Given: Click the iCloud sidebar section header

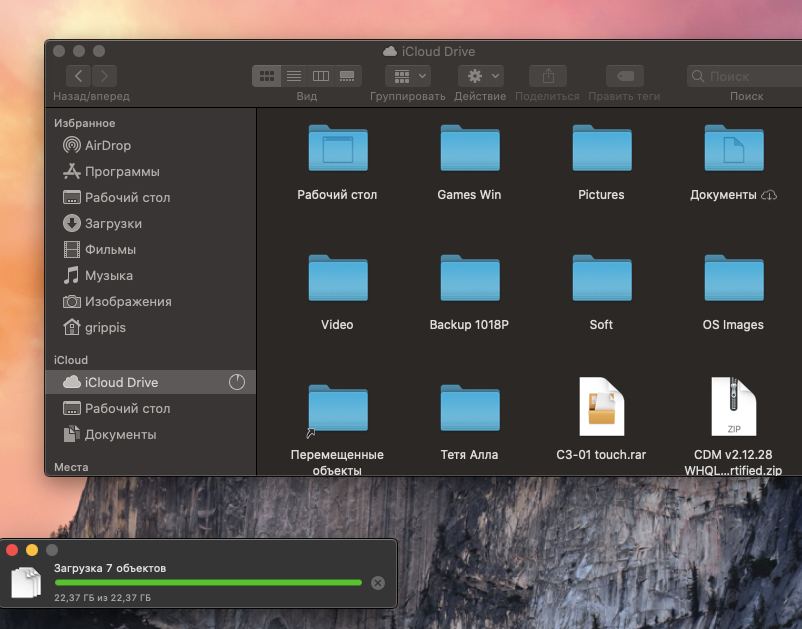Looking at the screenshot, I should [x=71, y=360].
